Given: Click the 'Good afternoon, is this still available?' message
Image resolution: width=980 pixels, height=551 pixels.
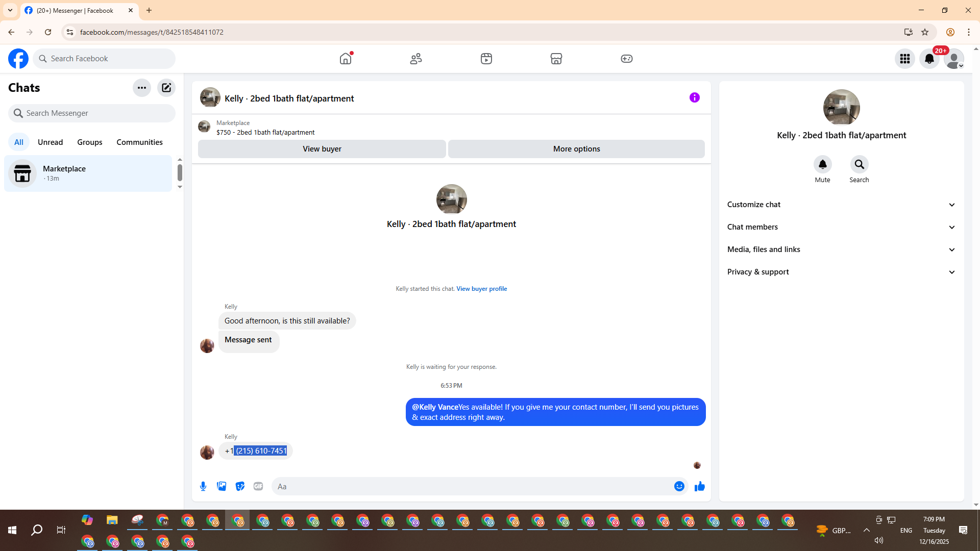Looking at the screenshot, I should (287, 321).
